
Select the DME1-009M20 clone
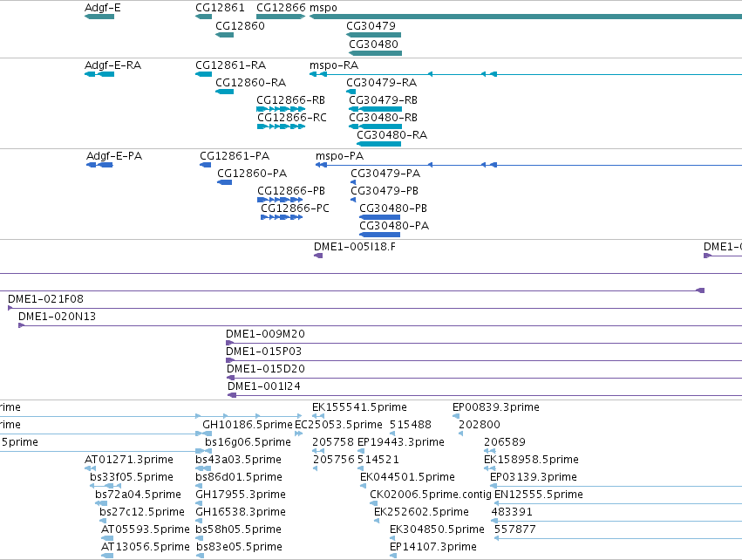coord(484,343)
